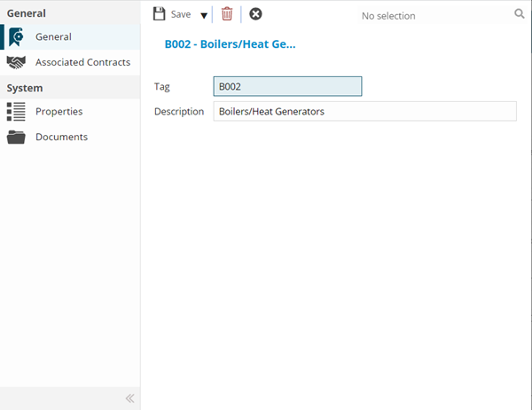Expand the Save options dropdown arrow
Image resolution: width=532 pixels, height=410 pixels.
pyautogui.click(x=203, y=15)
